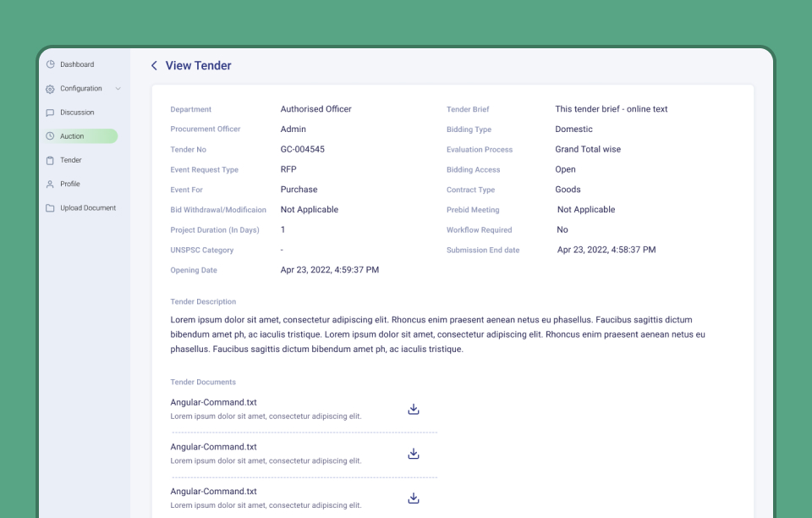Screen dimensions: 812x518
Task: Click the Auction clock icon
Action: (50, 136)
